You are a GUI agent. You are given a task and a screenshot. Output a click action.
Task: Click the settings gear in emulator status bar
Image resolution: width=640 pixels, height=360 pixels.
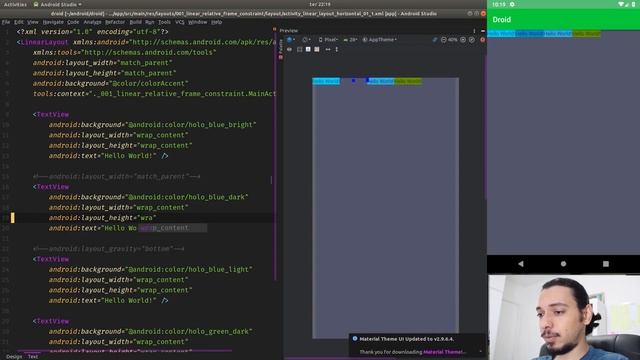coord(512,4)
